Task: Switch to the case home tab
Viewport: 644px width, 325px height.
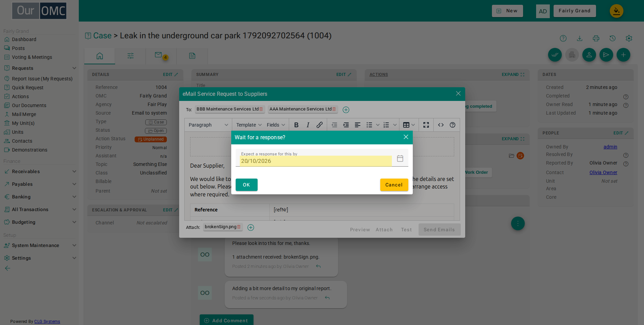Action: coord(100,56)
